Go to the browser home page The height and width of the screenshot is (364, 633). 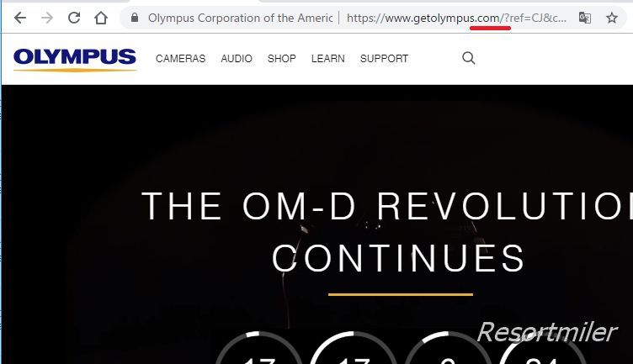click(101, 18)
